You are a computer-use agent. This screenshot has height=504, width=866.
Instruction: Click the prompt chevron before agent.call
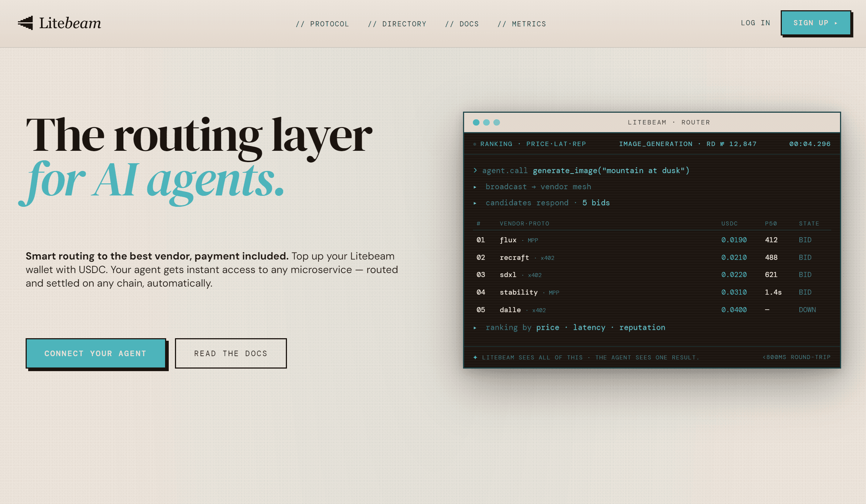[x=475, y=170]
